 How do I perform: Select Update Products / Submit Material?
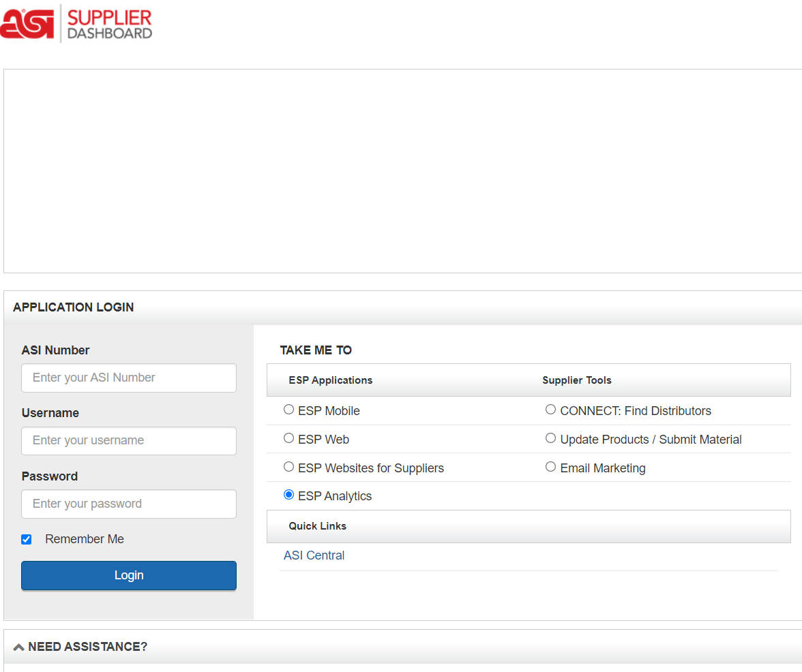(x=550, y=438)
